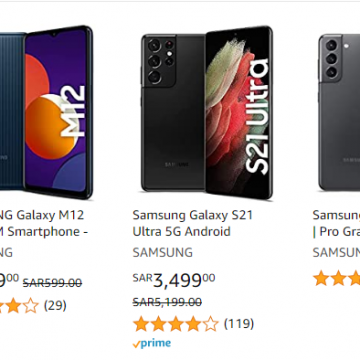Open the Galaxy M12 phone product image
The height and width of the screenshot is (360, 360).
click(x=46, y=112)
